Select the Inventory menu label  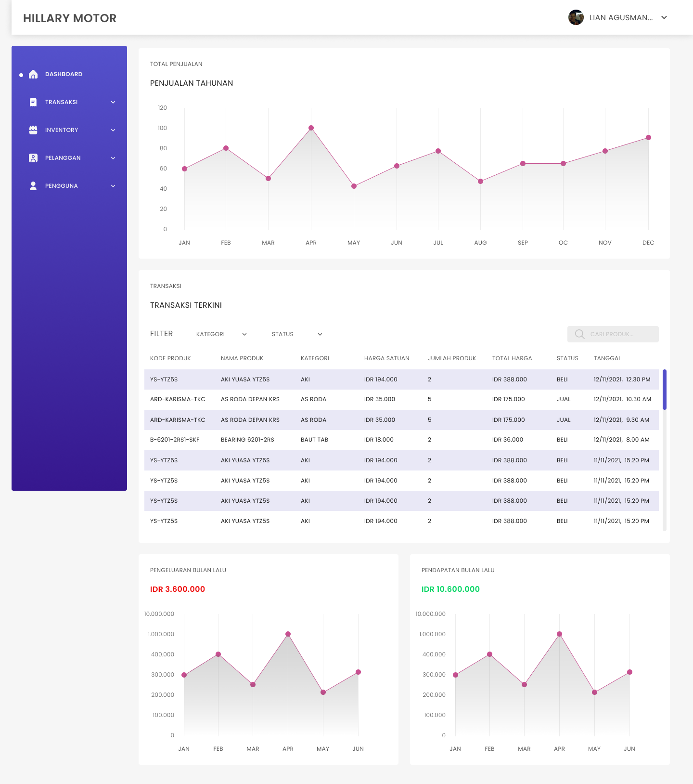coord(62,130)
